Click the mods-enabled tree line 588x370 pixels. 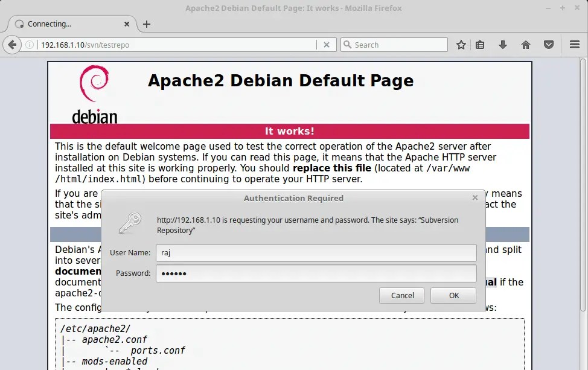pyautogui.click(x=114, y=362)
